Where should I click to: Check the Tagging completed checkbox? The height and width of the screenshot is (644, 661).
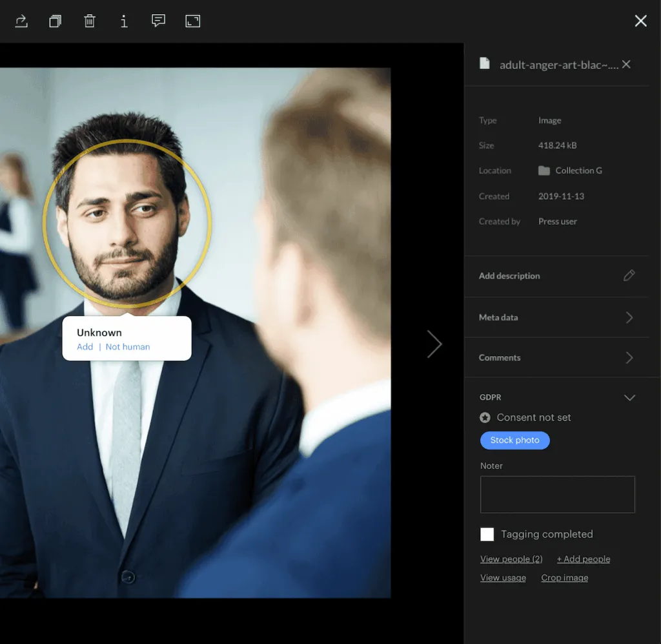click(x=487, y=534)
